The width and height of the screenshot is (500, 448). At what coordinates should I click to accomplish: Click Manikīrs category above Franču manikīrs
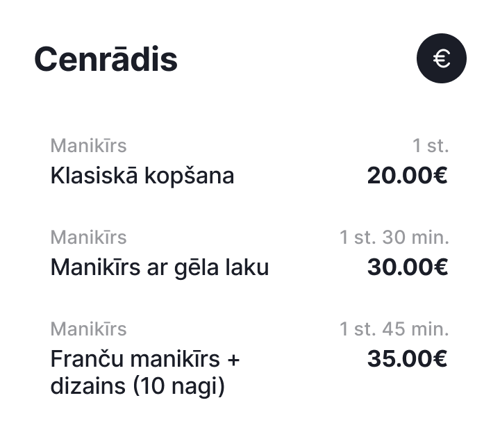click(89, 329)
